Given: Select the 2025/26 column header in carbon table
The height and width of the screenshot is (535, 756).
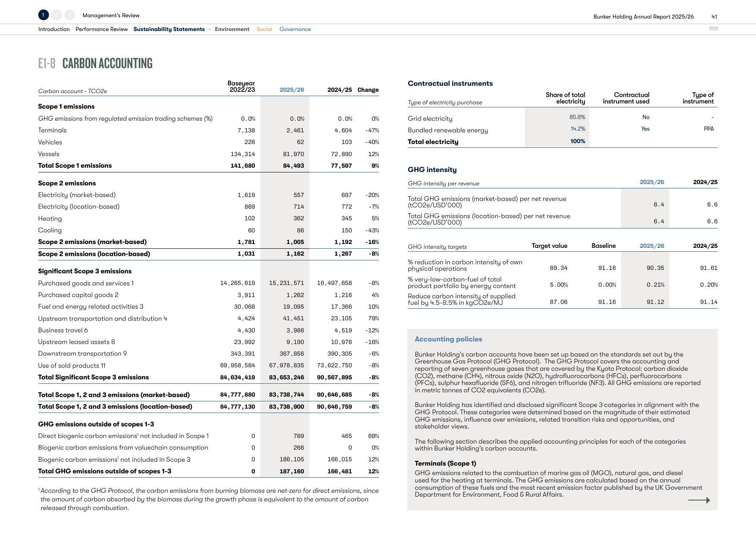Looking at the screenshot, I should pos(292,90).
